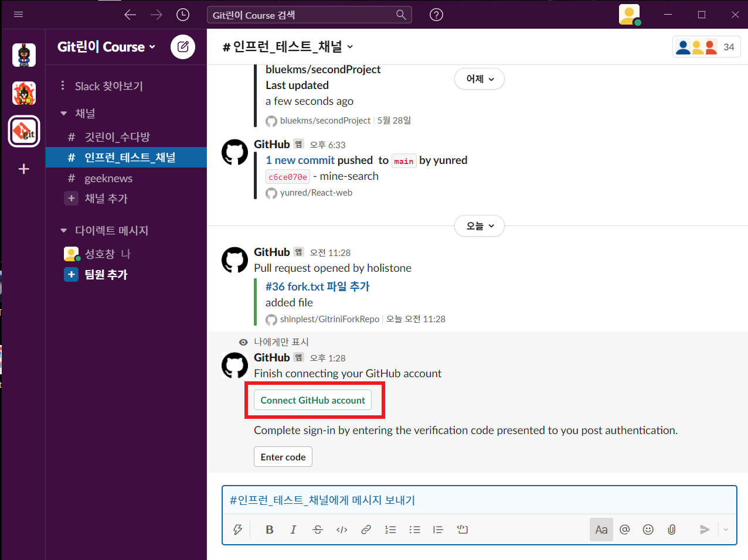Open shortcuts lightning bolt icon
Viewport: 748px width, 560px height.
tap(237, 530)
